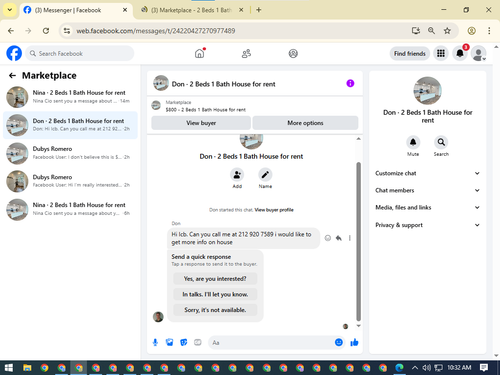Expand the Privacy & support section

coord(427,225)
